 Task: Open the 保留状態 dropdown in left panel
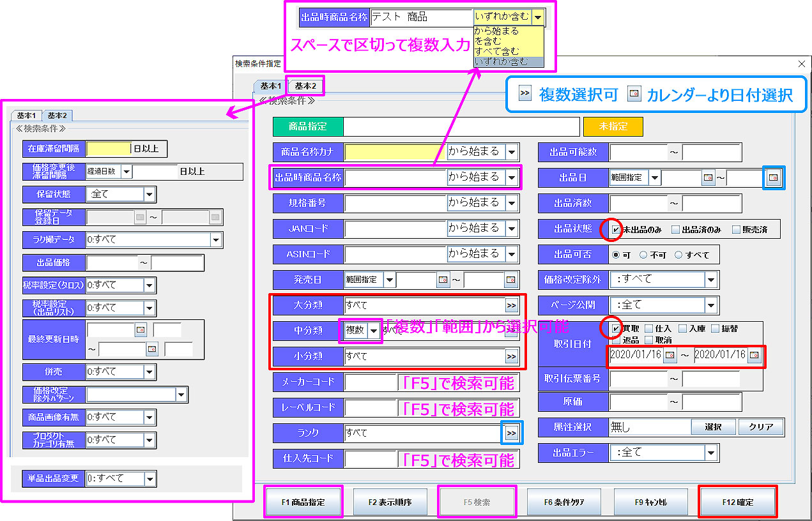[x=149, y=194]
